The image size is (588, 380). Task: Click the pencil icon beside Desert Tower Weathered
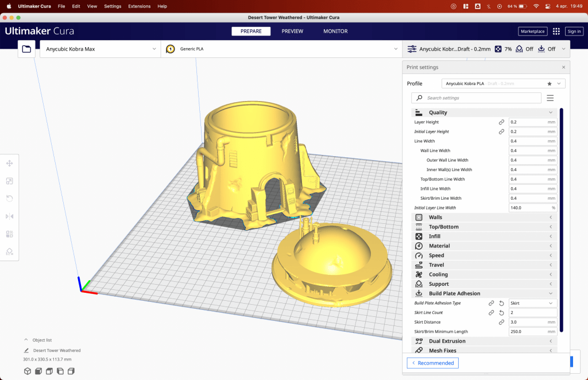[x=26, y=350]
